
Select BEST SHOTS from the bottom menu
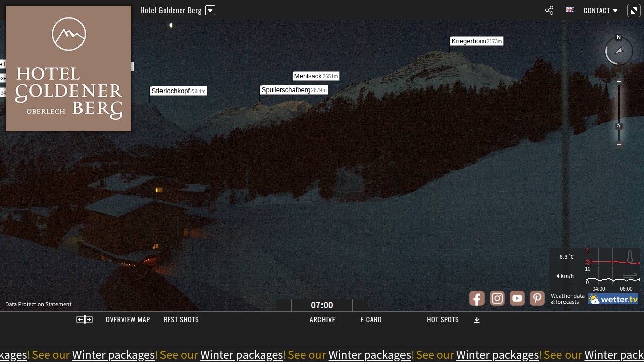tap(181, 320)
